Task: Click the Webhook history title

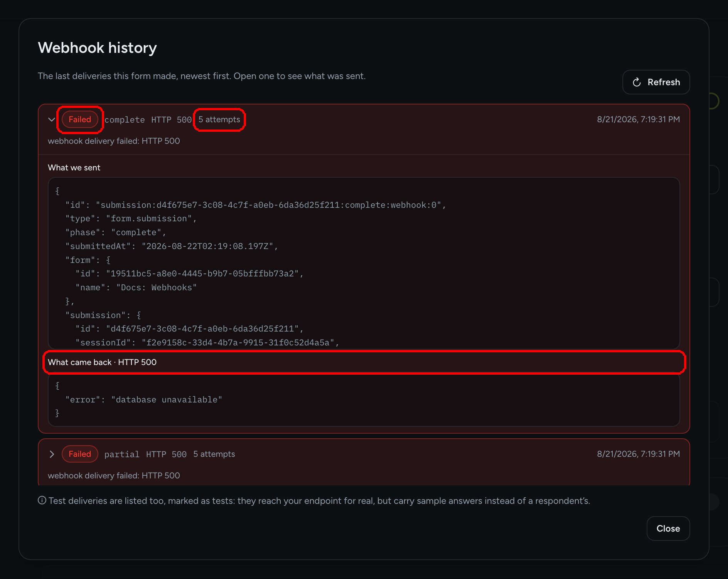Action: point(97,48)
